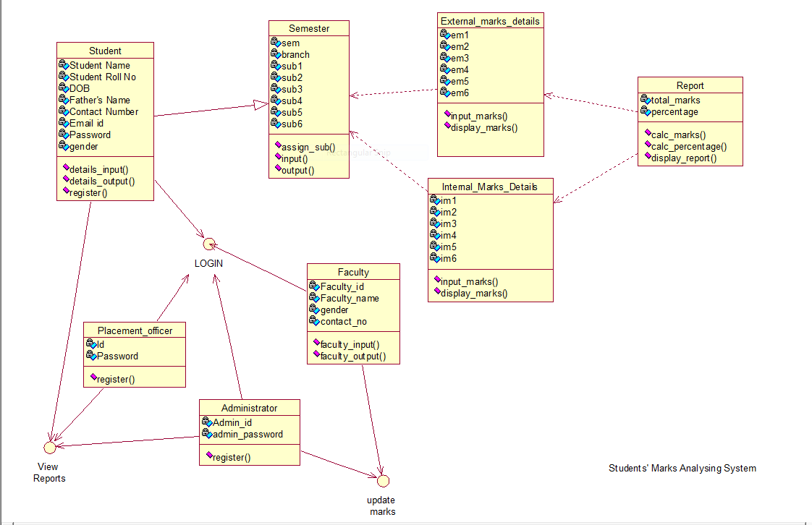Select the lock icon beside 'Faculty_id'
812x525 pixels.
[x=314, y=286]
